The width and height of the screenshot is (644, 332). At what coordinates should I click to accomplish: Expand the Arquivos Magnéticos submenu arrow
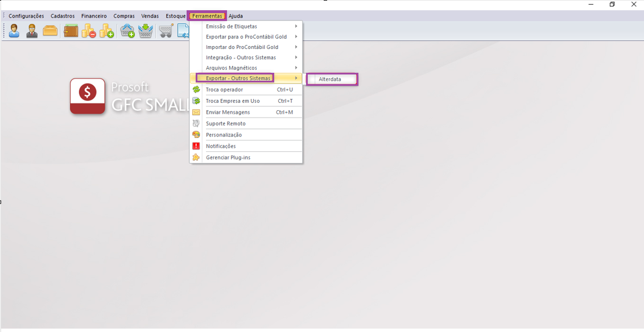pos(296,68)
